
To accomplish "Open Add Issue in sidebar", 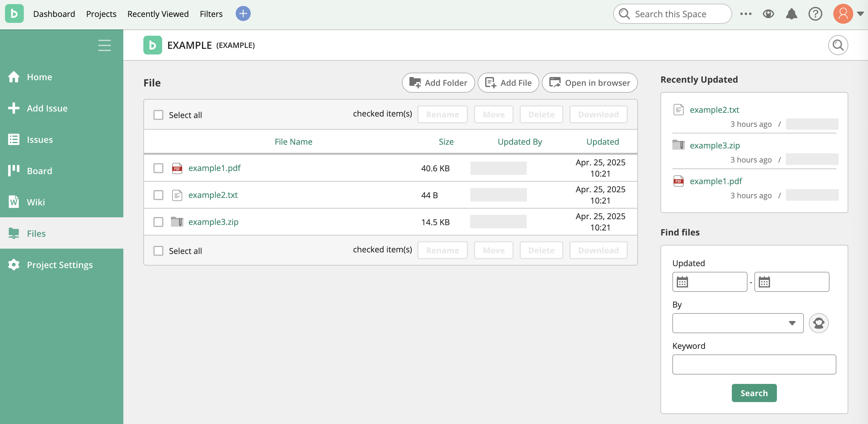I will pyautogui.click(x=62, y=108).
